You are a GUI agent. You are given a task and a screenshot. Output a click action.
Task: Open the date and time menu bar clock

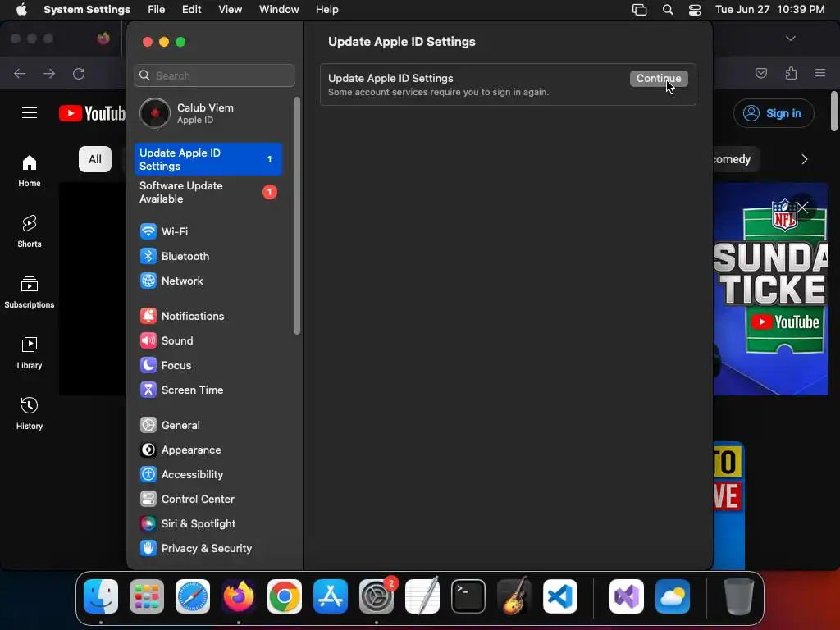(x=769, y=10)
